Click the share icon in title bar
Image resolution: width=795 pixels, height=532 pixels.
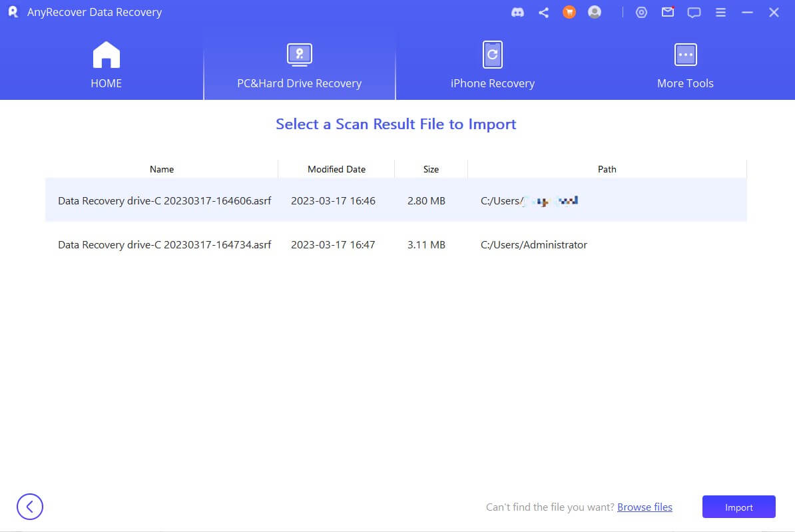pyautogui.click(x=543, y=13)
